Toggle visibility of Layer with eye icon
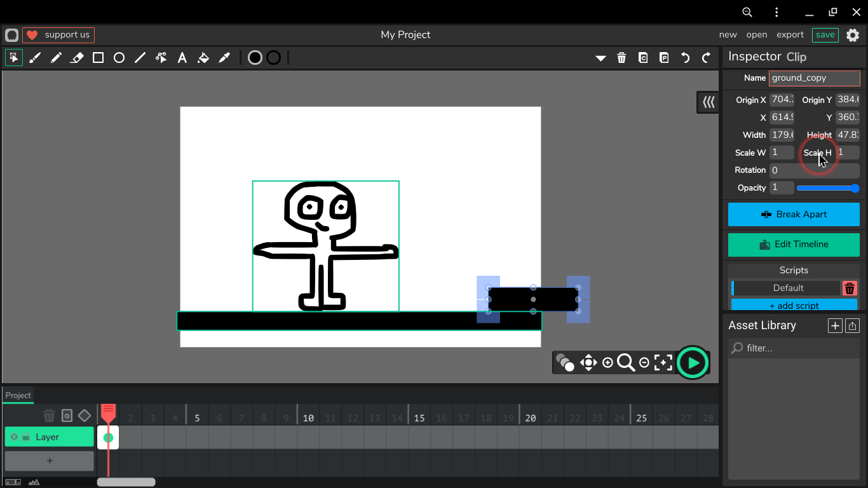The width and height of the screenshot is (868, 488). (x=14, y=437)
